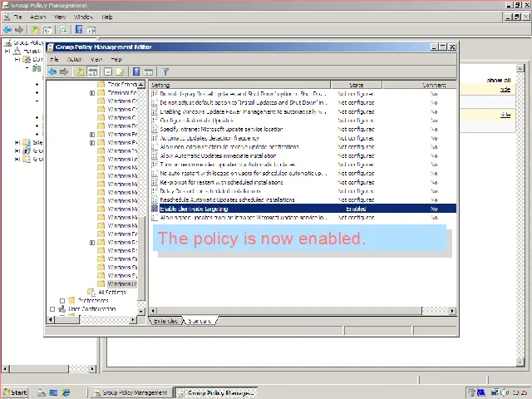Launch Internet Explorer from quick launch
The image size is (532, 399).
click(x=66, y=392)
